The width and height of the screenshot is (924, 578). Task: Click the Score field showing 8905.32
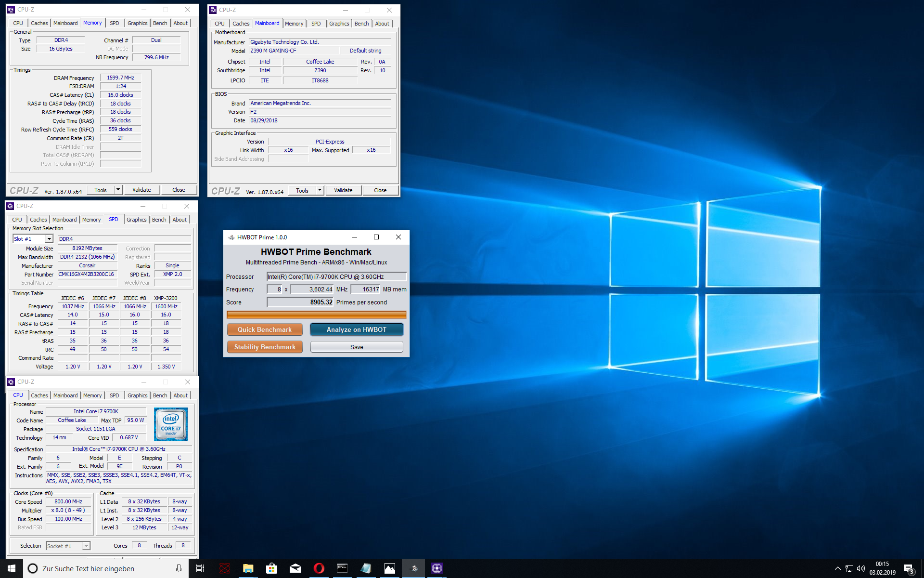[x=300, y=302]
